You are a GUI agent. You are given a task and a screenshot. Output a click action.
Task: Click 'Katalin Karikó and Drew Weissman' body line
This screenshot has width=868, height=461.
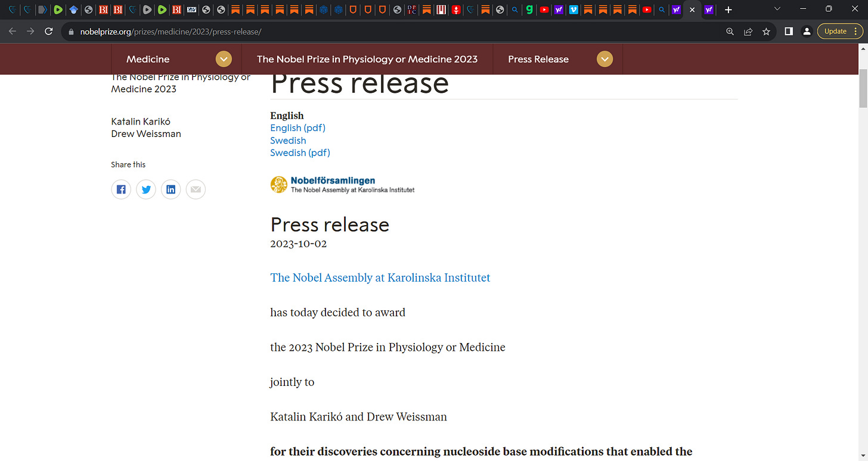(x=358, y=417)
